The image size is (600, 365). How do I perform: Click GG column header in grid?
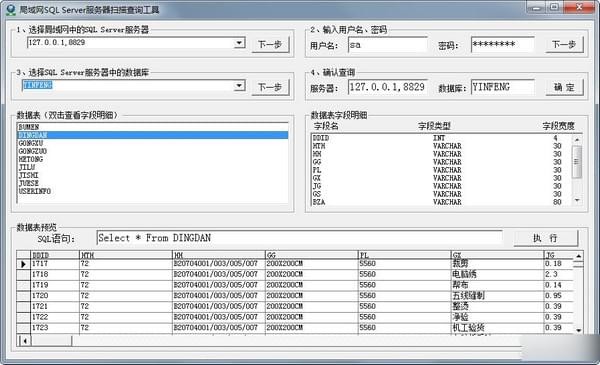(x=312, y=255)
